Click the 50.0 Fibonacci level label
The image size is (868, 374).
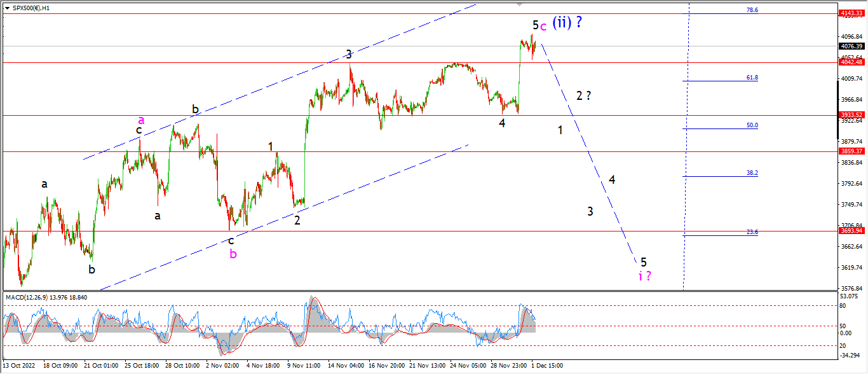click(752, 125)
